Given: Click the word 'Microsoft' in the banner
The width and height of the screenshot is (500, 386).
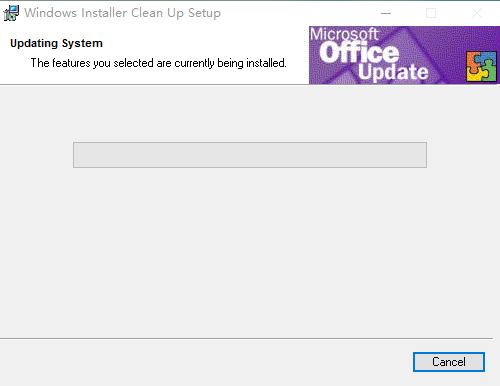Looking at the screenshot, I should click(x=344, y=34).
